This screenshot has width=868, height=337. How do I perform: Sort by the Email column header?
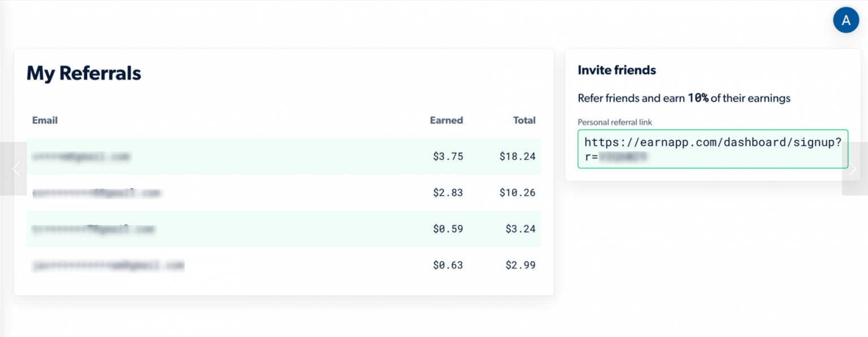point(45,120)
